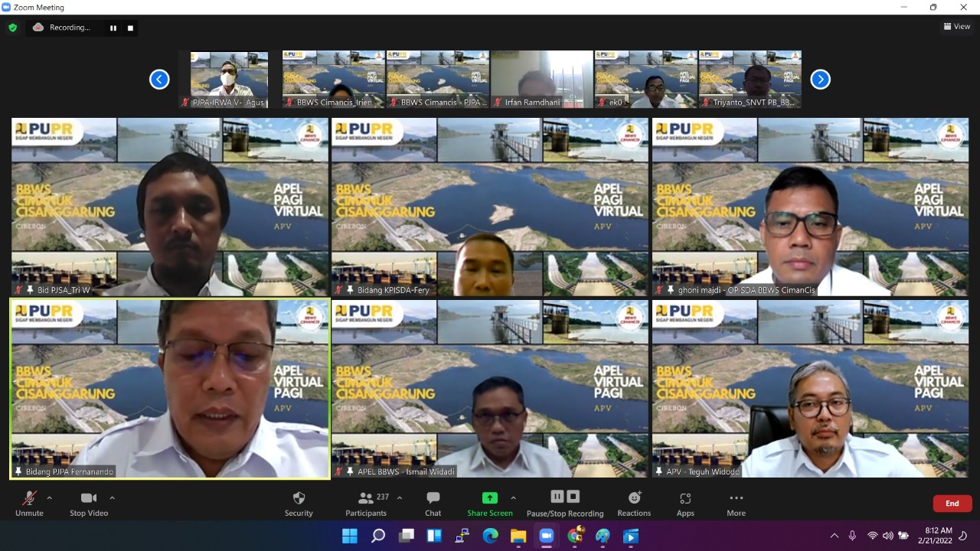This screenshot has width=980, height=551.
Task: Open Reactions emoji menu
Action: pos(634,504)
